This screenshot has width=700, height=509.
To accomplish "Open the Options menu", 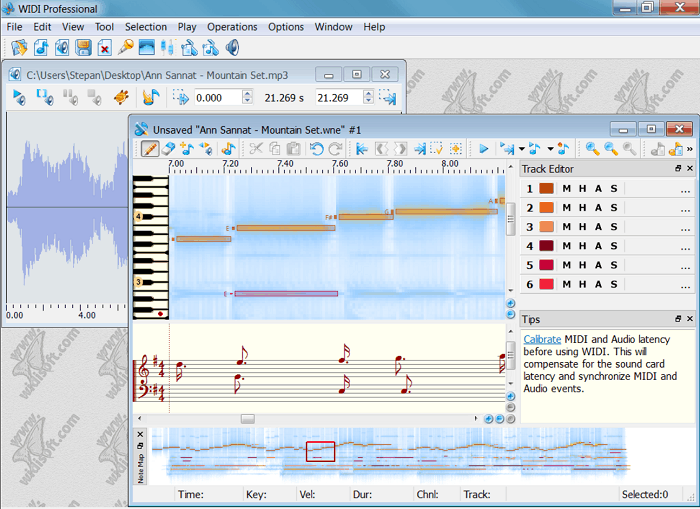I will coord(286,27).
